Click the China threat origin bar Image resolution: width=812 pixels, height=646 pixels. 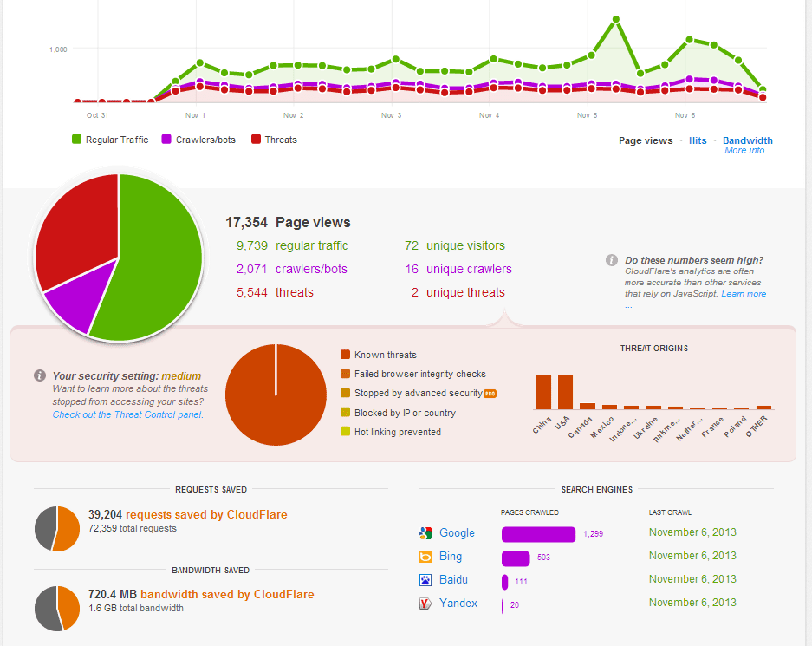[x=543, y=392]
